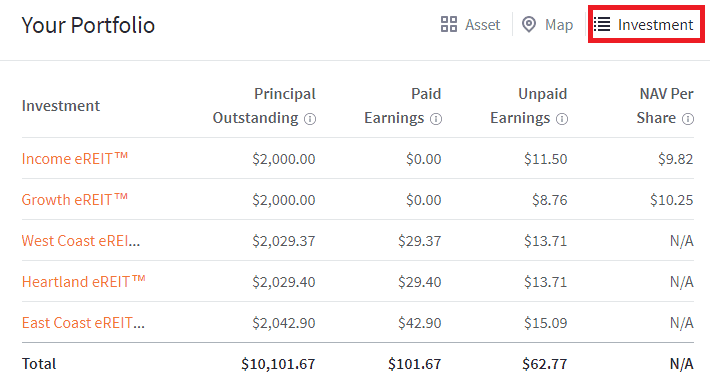Switch to the Map view tab
The height and width of the screenshot is (384, 711).
pyautogui.click(x=547, y=24)
